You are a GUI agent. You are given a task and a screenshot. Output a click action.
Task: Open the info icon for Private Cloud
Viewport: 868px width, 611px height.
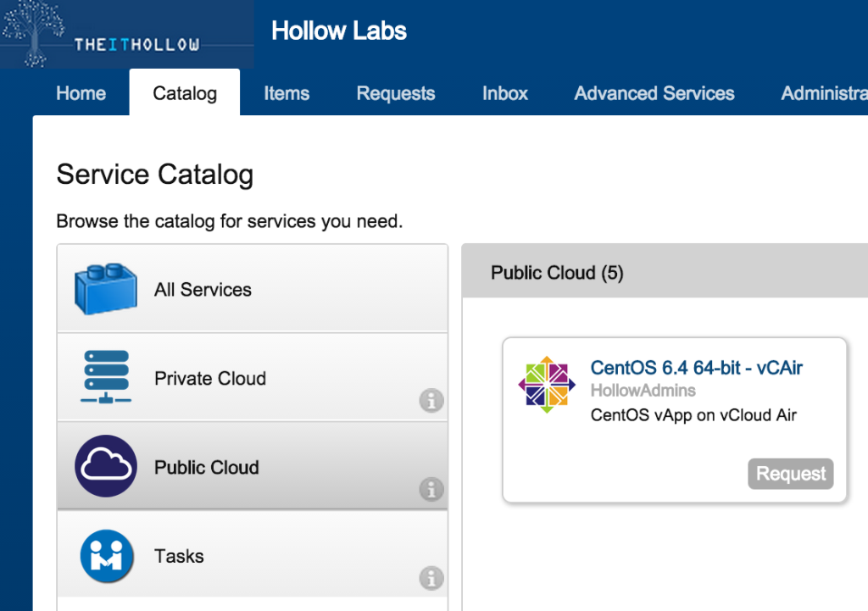tap(431, 401)
